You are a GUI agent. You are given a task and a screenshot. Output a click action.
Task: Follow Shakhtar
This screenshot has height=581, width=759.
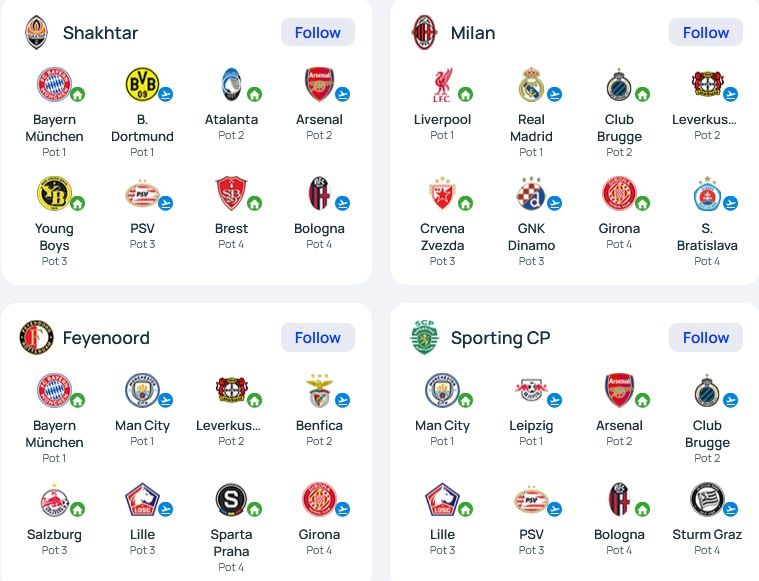pos(318,32)
